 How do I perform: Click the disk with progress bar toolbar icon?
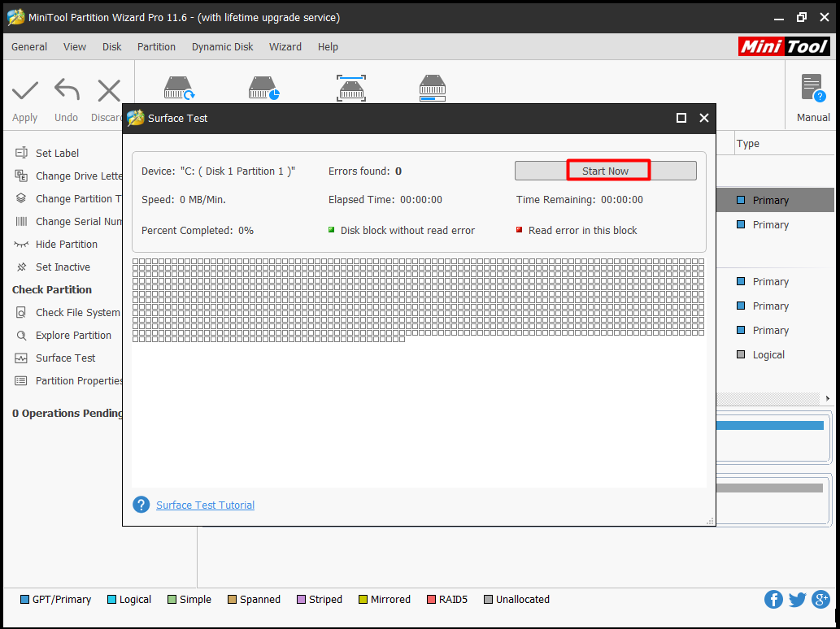[433, 88]
